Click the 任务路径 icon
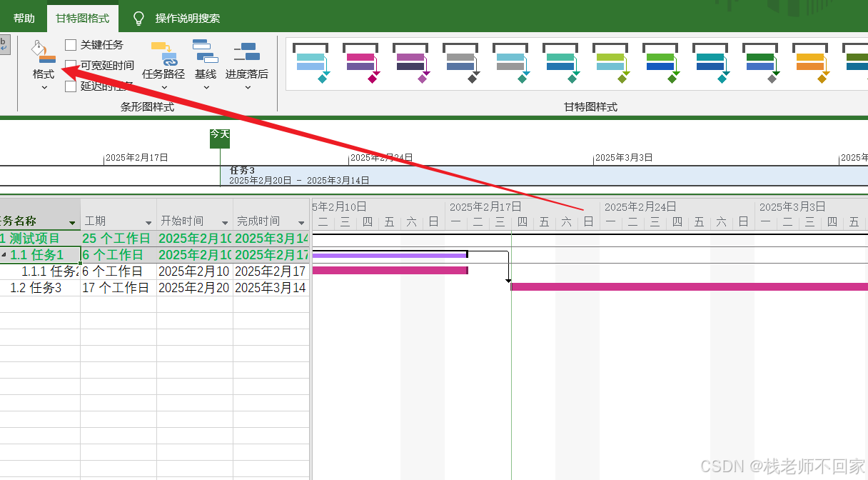Screen dimensions: 868x480 pyautogui.click(x=163, y=53)
